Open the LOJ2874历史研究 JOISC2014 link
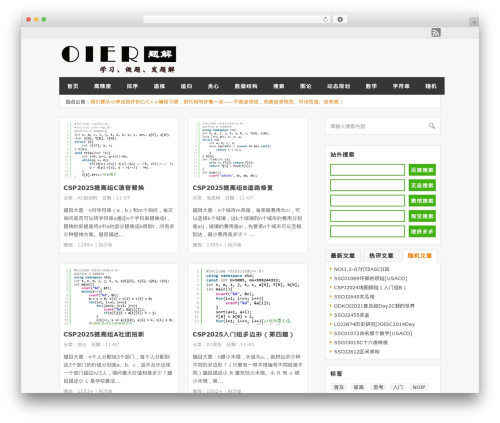Screen dimensions: 500x423 pos(374,324)
